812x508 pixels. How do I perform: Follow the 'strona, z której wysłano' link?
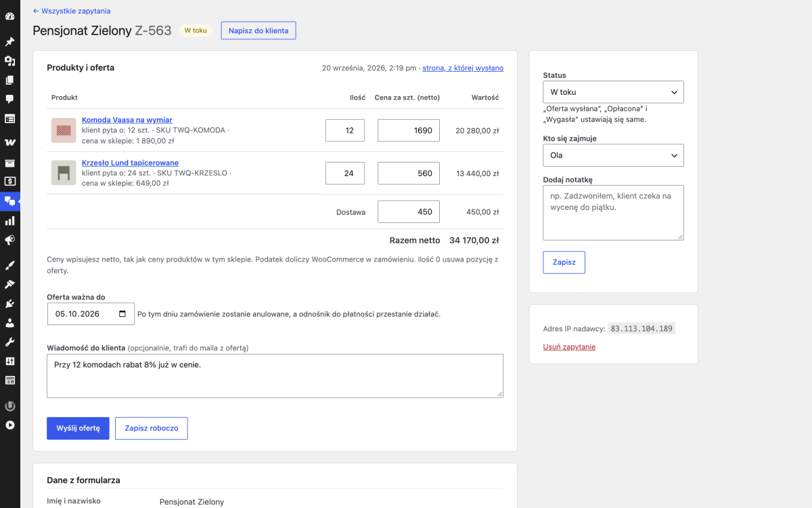463,68
